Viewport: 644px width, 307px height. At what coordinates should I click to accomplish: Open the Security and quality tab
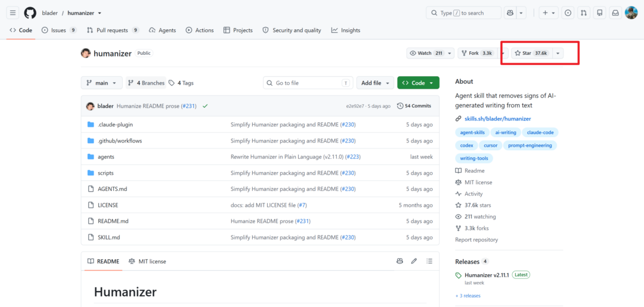click(292, 30)
